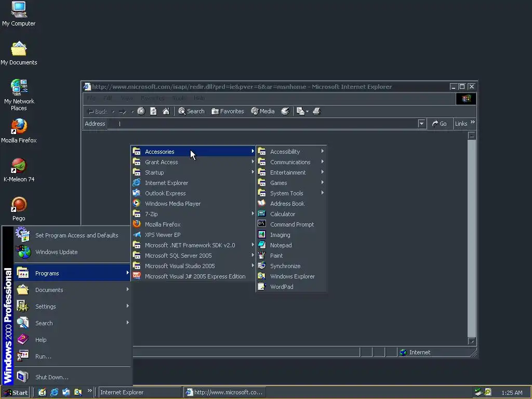
Task: Click Back button in IE toolbar
Action: click(x=97, y=111)
